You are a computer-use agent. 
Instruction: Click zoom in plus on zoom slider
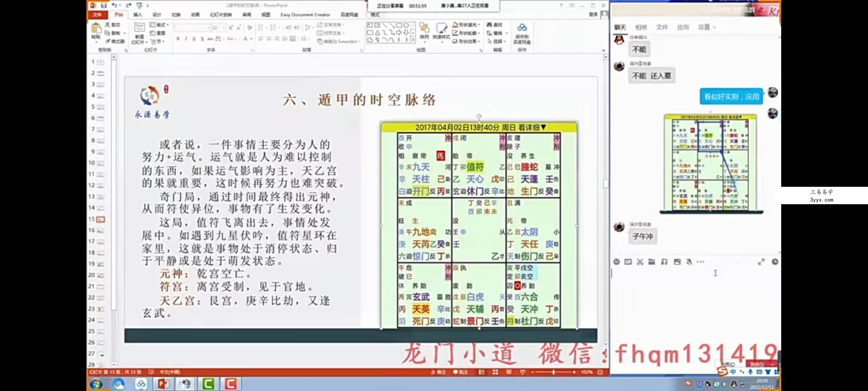tap(574, 372)
